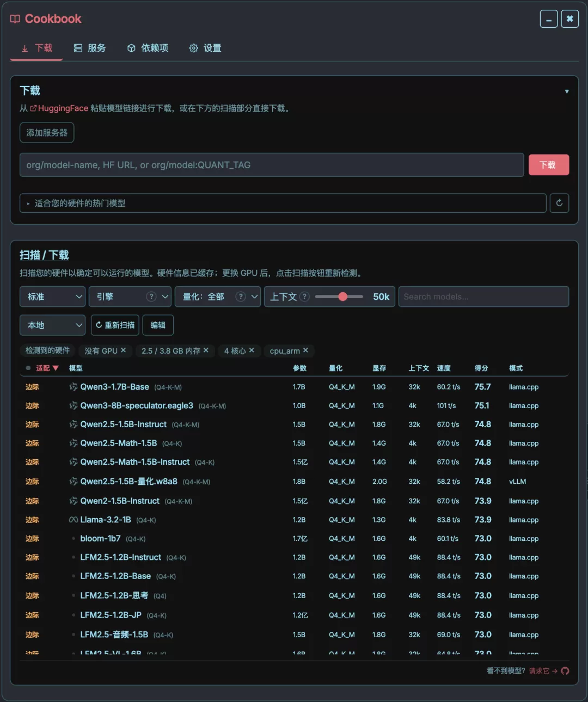Click the Search models field
Screen dimensions: 588x702
[x=483, y=297]
